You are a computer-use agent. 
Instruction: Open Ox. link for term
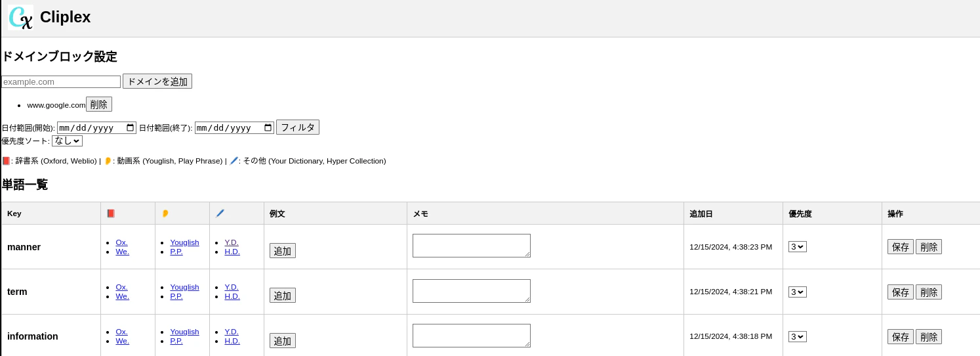point(121,287)
